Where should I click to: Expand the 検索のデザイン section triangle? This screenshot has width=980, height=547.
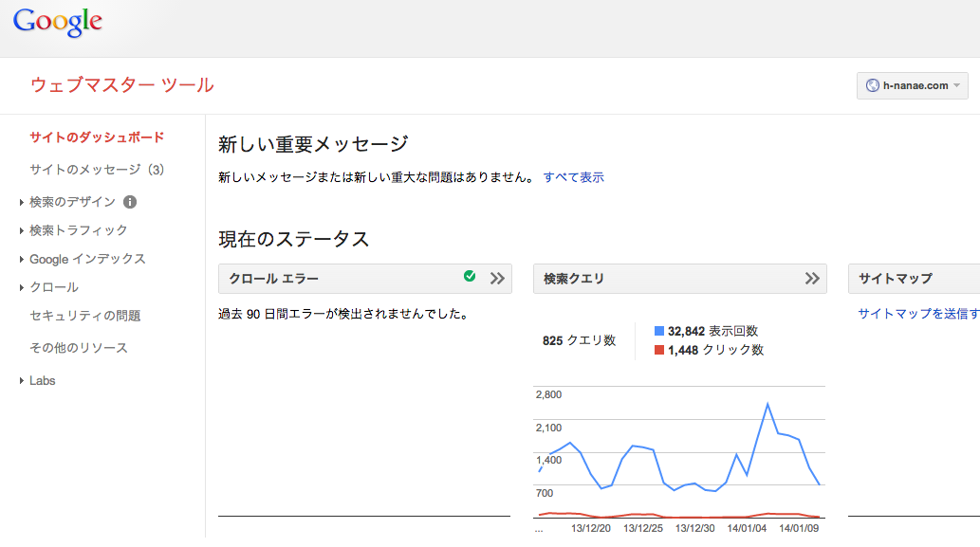(21, 202)
